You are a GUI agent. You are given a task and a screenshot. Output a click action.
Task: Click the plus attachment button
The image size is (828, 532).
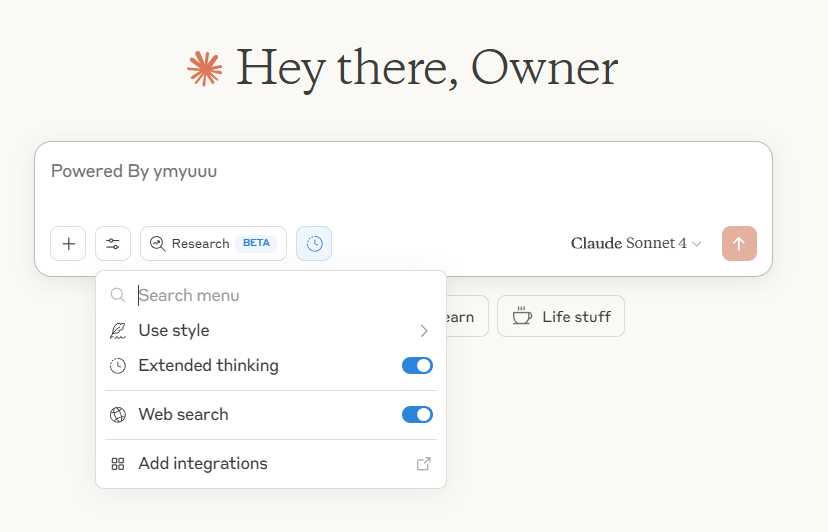coord(68,244)
